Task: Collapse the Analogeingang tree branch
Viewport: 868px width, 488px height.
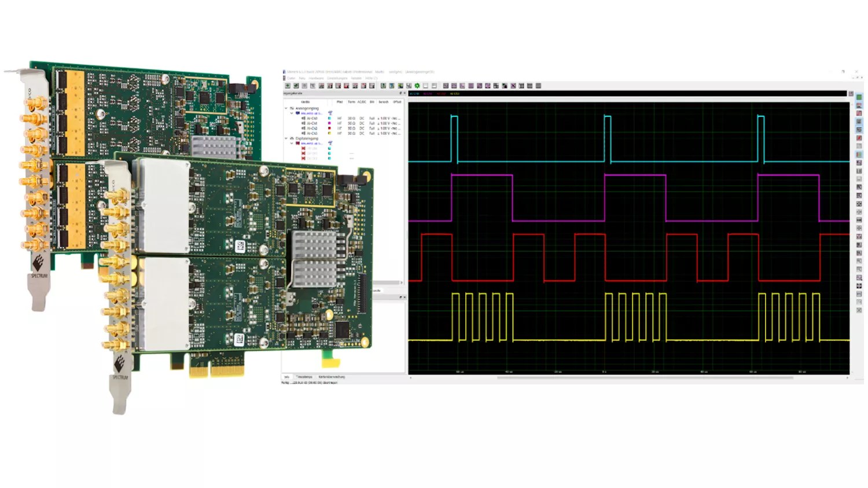Action: tap(286, 108)
